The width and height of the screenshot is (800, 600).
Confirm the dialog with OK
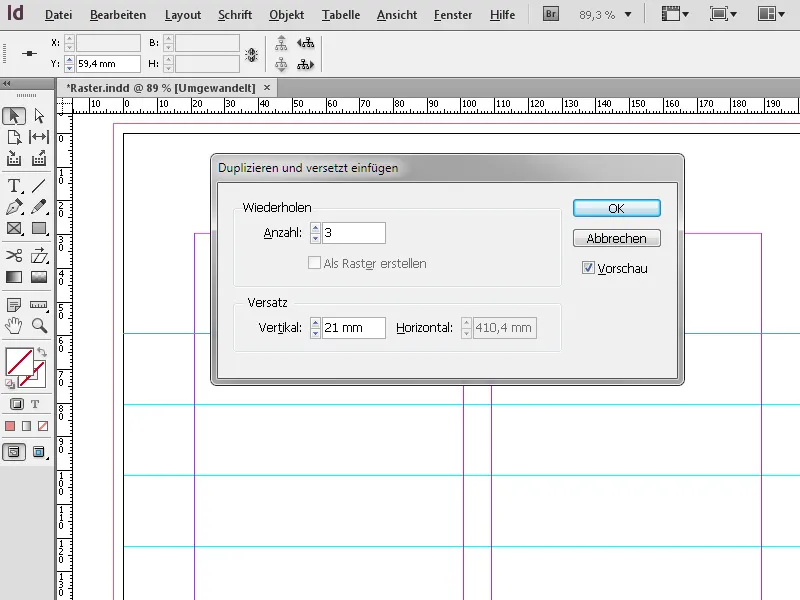pos(616,208)
